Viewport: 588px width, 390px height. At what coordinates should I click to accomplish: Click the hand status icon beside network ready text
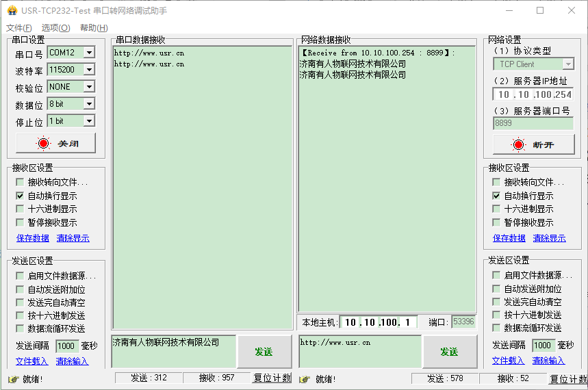tap(305, 379)
